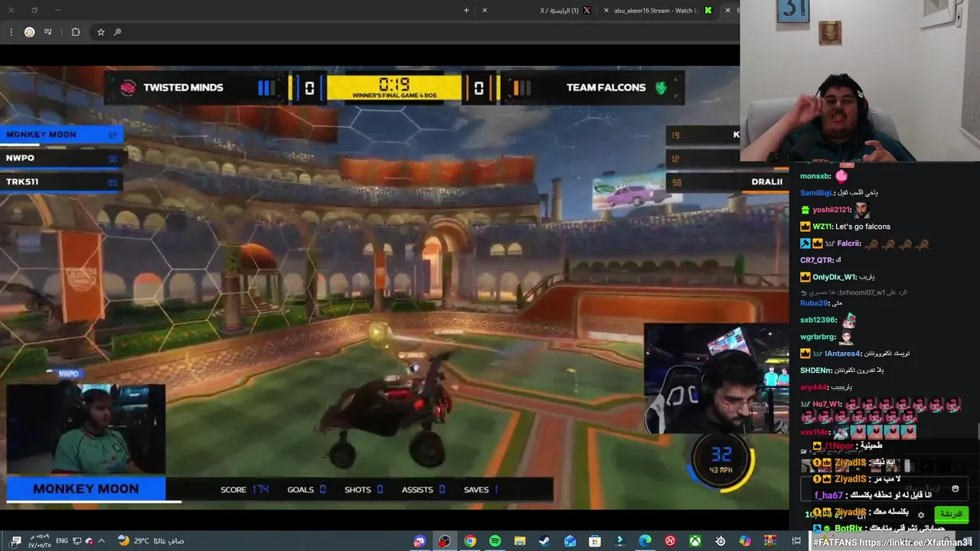
Task: Click the SHDENn username in chat
Action: point(816,370)
